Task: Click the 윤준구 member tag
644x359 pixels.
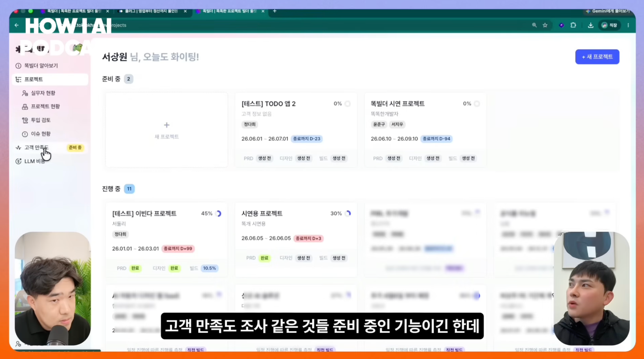Action: point(379,124)
